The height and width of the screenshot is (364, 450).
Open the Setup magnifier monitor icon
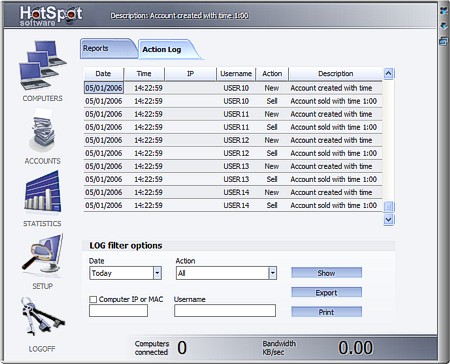42,255
